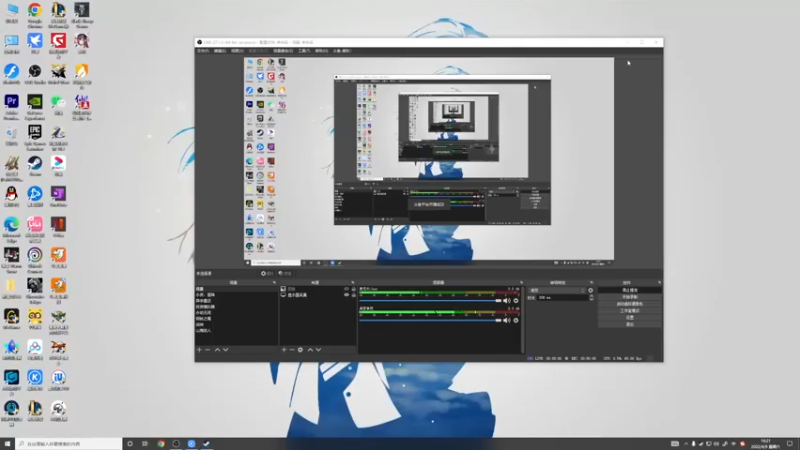
Task: Open scene transition properties gear icon
Action: pyautogui.click(x=591, y=290)
